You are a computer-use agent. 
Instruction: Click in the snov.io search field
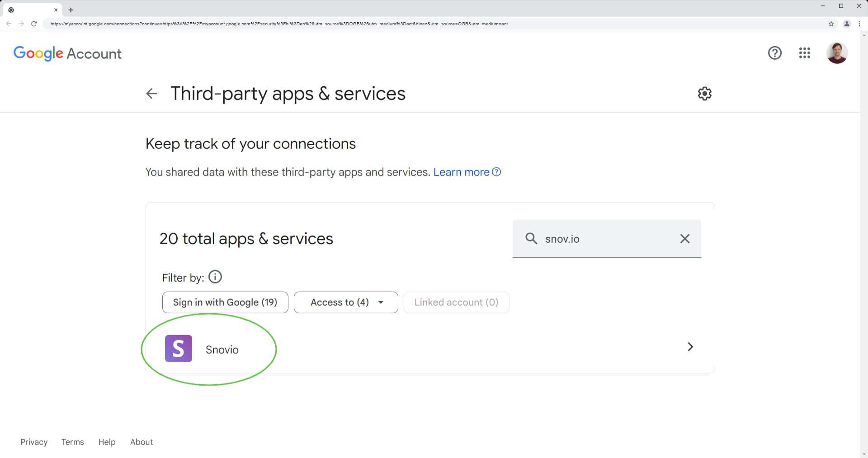coord(607,239)
